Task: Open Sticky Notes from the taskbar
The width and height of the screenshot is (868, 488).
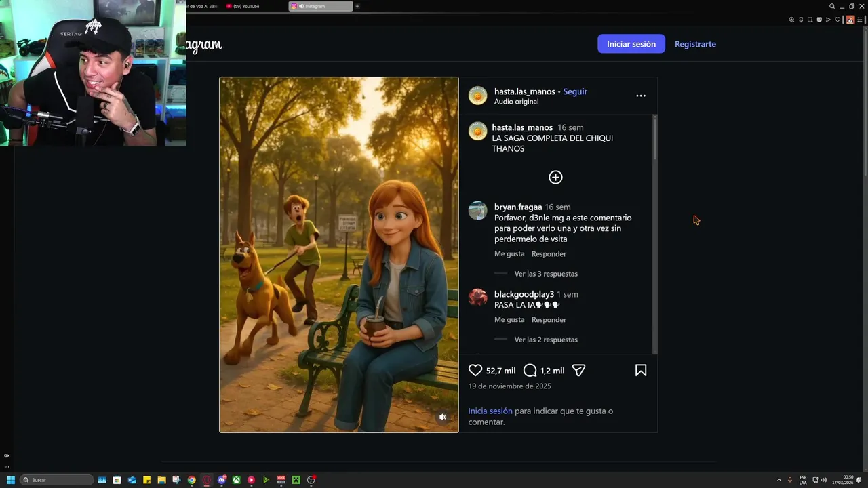Action: pyautogui.click(x=147, y=480)
